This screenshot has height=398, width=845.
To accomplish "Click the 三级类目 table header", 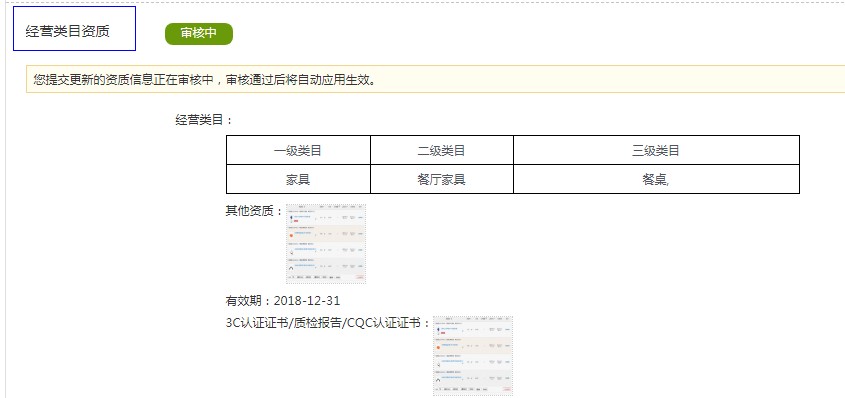I will tap(656, 150).
